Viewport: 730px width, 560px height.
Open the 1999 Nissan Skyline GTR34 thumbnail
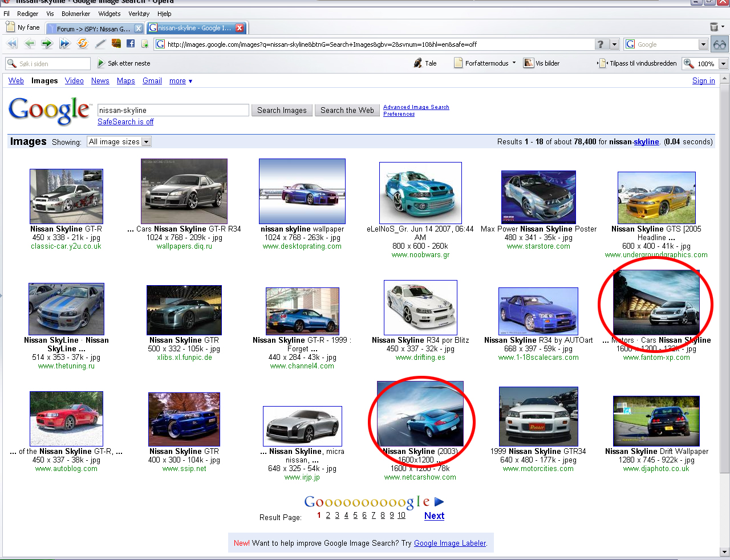[538, 416]
